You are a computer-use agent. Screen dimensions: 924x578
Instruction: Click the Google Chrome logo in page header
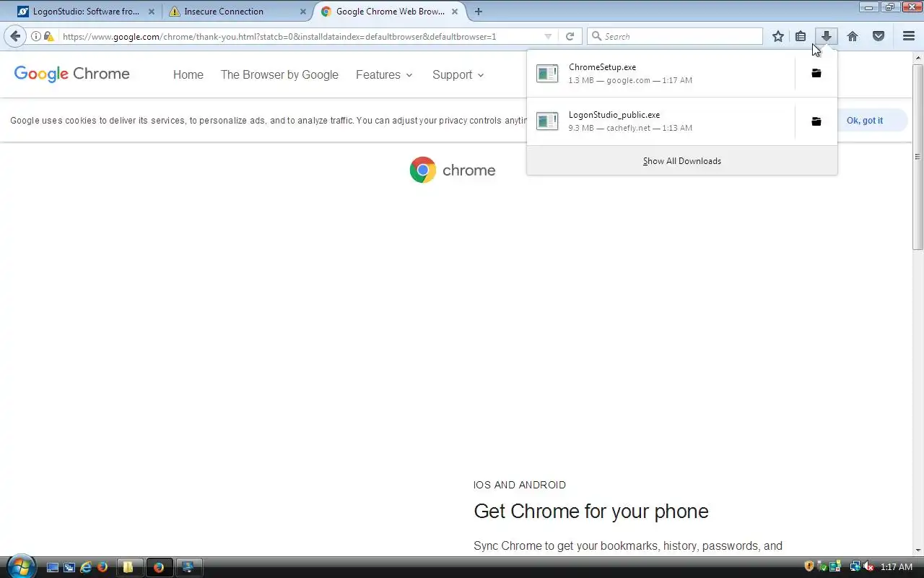tap(72, 74)
